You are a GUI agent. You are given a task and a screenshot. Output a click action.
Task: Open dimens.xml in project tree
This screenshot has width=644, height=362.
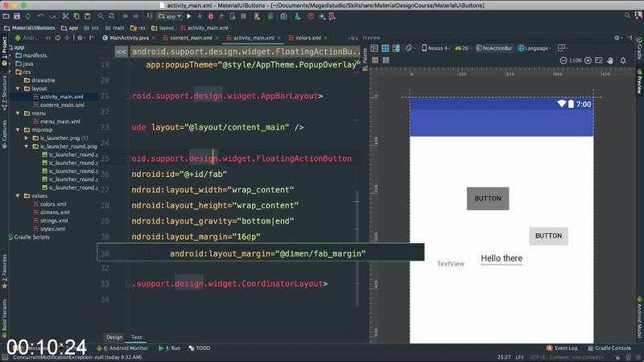(x=52, y=212)
